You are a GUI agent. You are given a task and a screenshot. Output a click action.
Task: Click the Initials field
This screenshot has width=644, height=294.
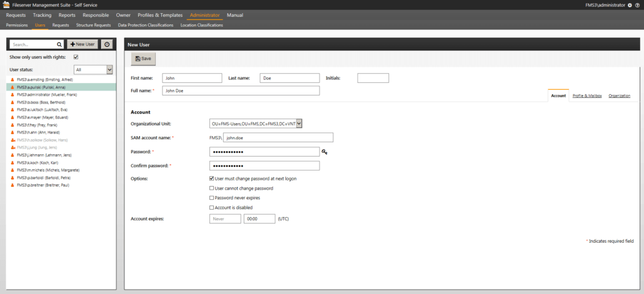tap(373, 78)
